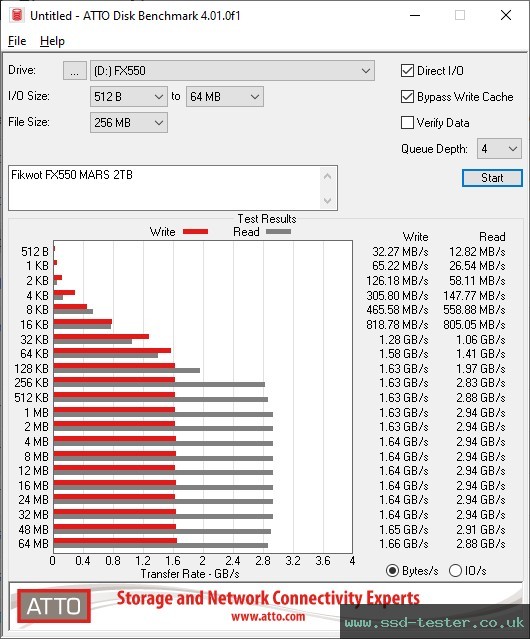Click the 4 KB read value 147.77 MB/s
Viewport: 530px width, 639px height.
coord(474,295)
